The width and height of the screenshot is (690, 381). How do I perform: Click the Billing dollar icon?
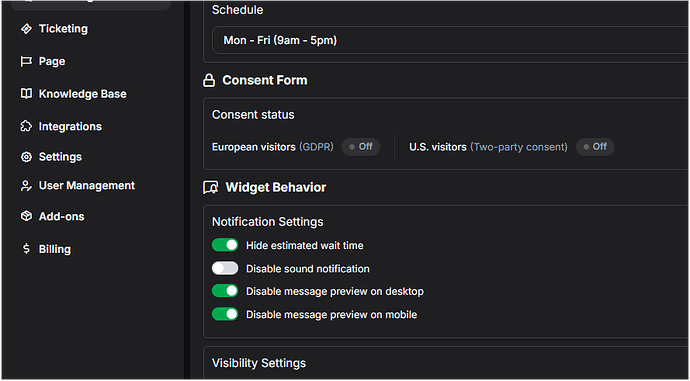pos(26,249)
